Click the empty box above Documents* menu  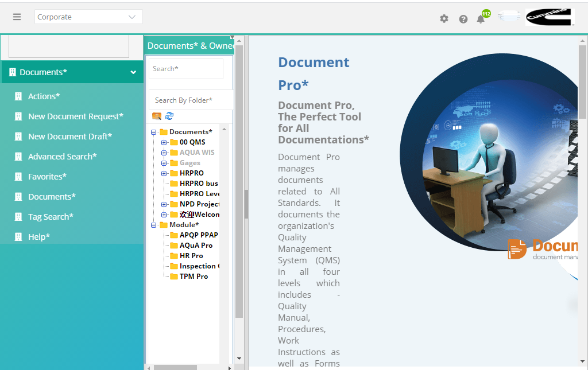point(69,46)
